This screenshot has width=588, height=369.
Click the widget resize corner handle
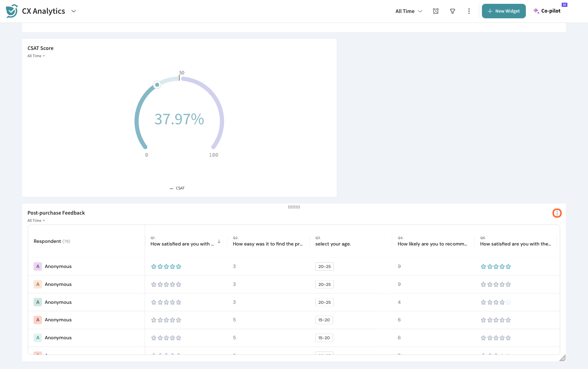coord(562,358)
